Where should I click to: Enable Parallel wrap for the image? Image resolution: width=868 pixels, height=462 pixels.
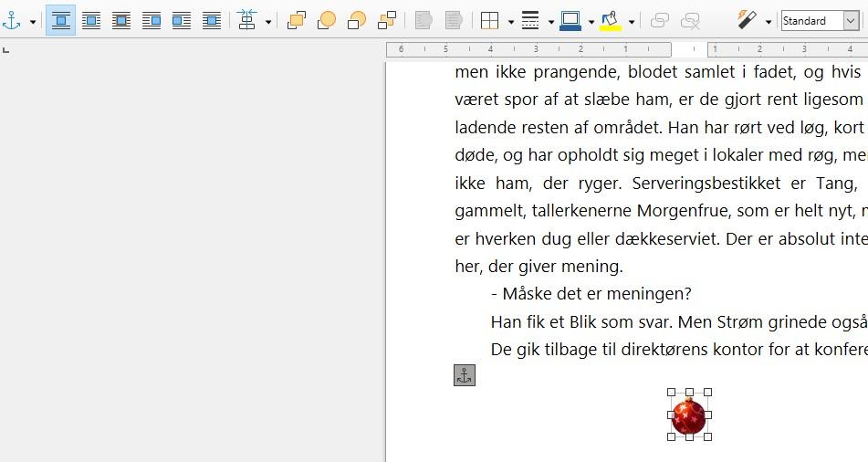(91, 20)
